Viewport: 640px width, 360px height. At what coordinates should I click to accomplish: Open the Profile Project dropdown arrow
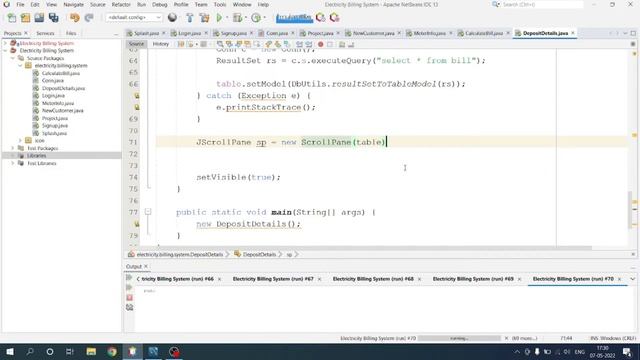tap(264, 18)
